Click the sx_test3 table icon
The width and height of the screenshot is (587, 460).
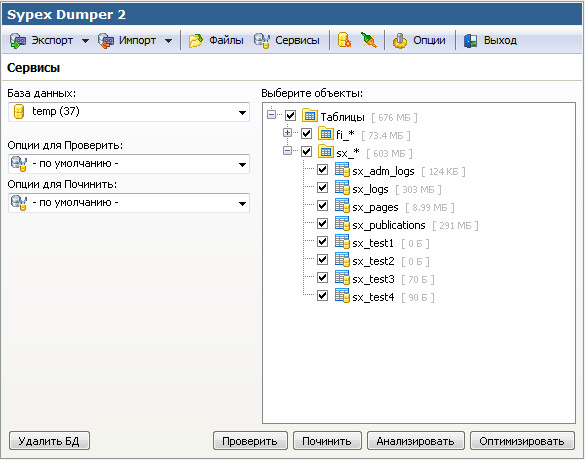[342, 278]
